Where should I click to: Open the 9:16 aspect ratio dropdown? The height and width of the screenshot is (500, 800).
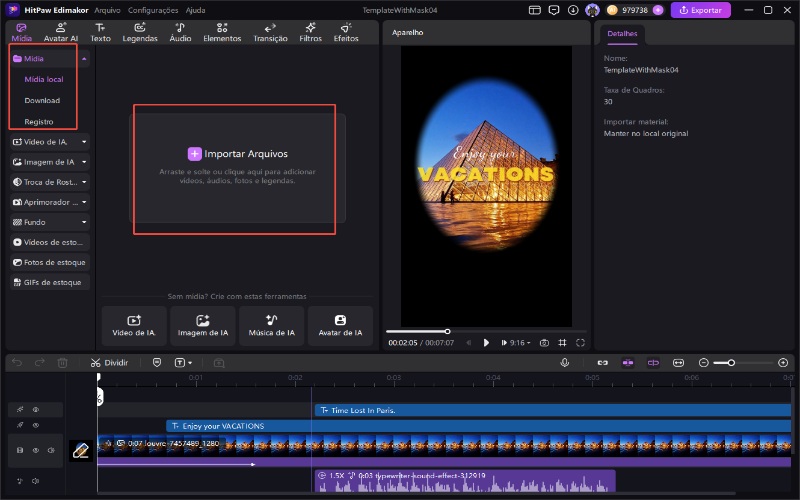[520, 343]
